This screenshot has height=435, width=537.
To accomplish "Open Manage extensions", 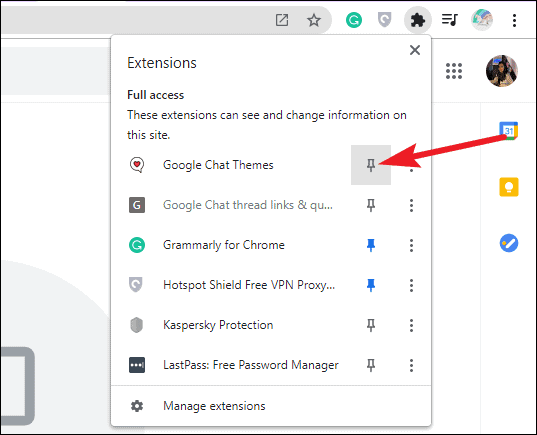I will [271, 406].
